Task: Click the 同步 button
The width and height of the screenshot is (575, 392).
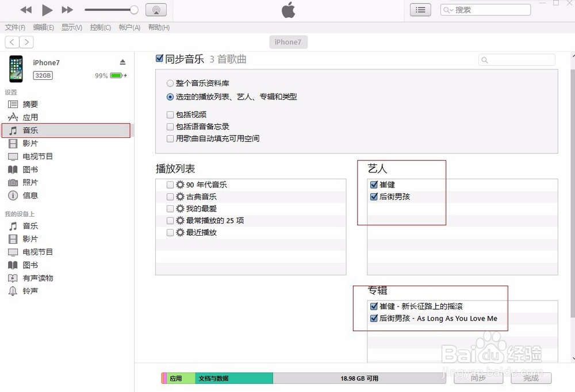Action: pos(478,378)
